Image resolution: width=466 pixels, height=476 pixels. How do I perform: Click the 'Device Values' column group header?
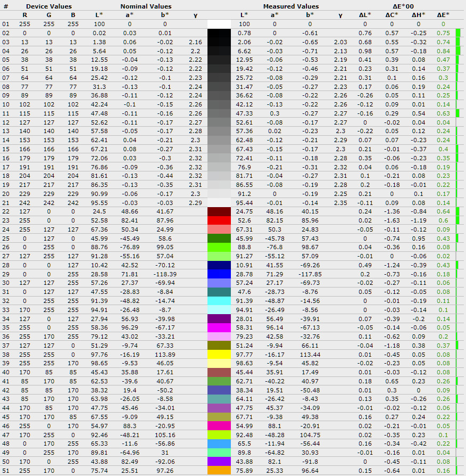(49, 6)
